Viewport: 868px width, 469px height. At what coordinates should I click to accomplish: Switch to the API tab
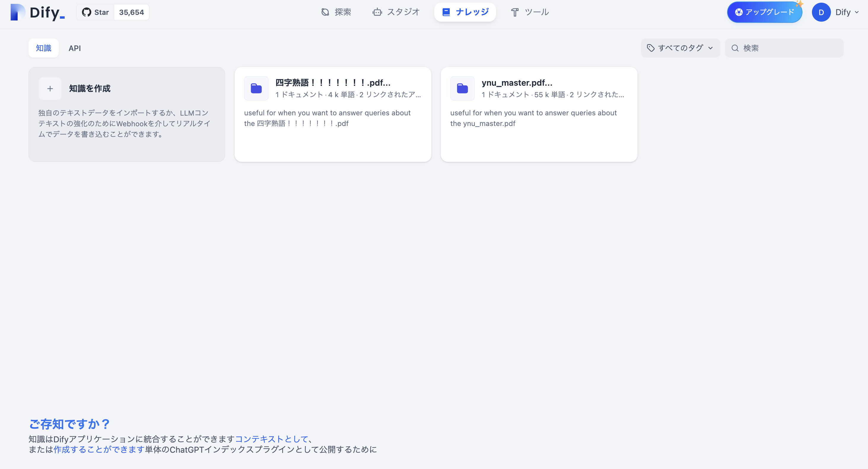pyautogui.click(x=74, y=48)
